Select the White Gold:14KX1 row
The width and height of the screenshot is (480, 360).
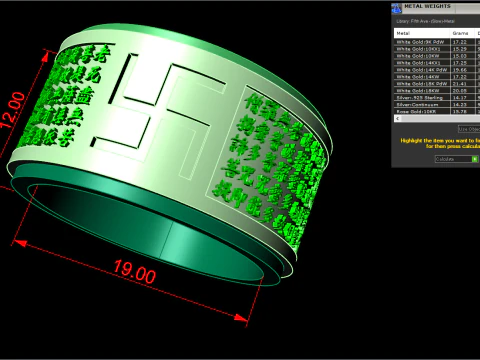point(437,63)
